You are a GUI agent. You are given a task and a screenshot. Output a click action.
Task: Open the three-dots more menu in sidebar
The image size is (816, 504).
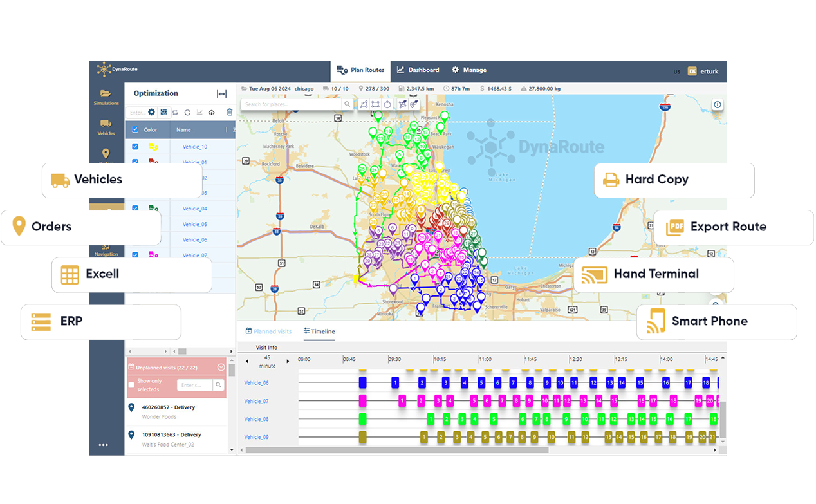[x=104, y=445]
